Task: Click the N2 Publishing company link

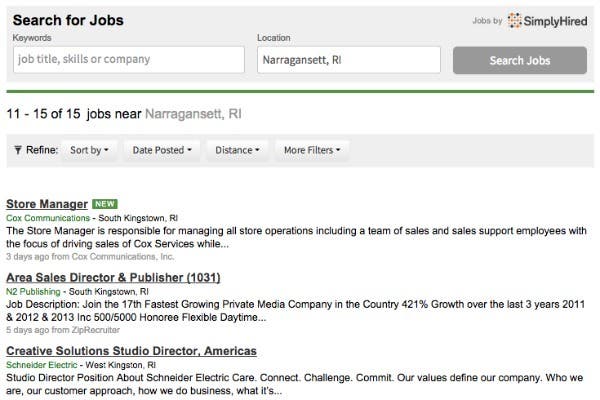Action: pyautogui.click(x=33, y=291)
